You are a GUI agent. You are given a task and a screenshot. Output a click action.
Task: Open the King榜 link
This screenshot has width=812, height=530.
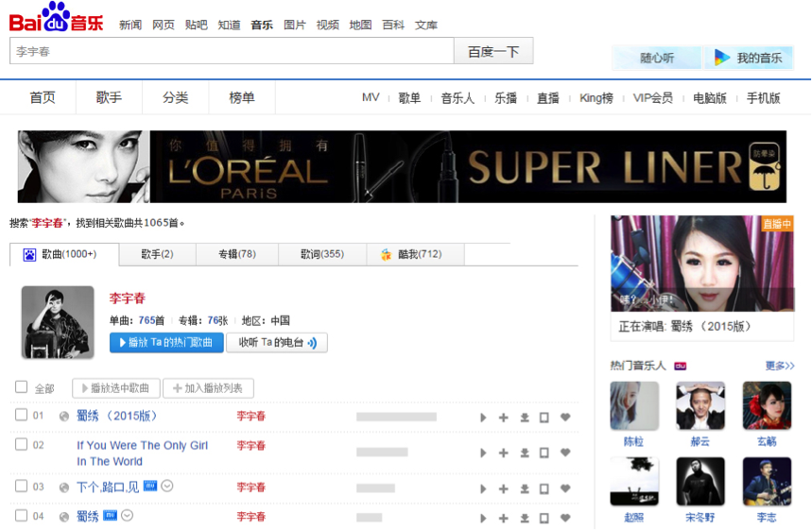(596, 97)
